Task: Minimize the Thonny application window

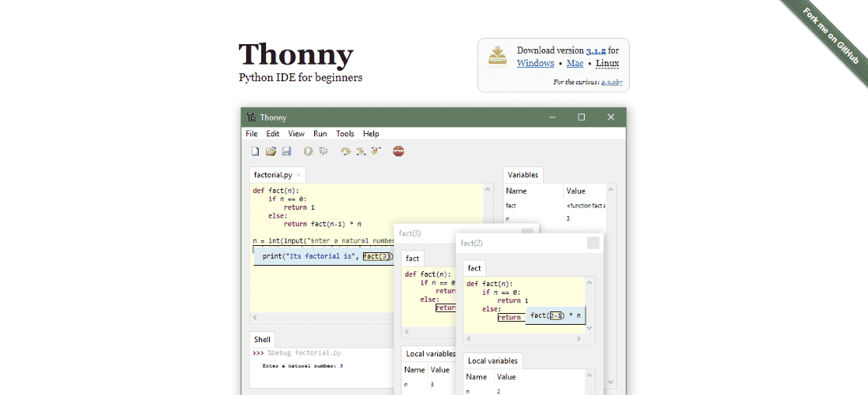Action: click(x=552, y=117)
